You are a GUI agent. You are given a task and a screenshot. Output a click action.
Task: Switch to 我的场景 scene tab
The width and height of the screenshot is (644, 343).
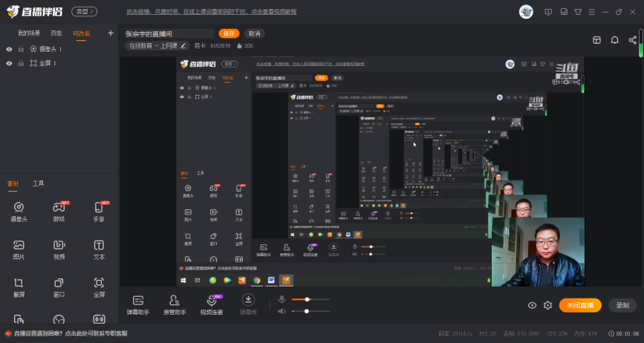point(29,33)
